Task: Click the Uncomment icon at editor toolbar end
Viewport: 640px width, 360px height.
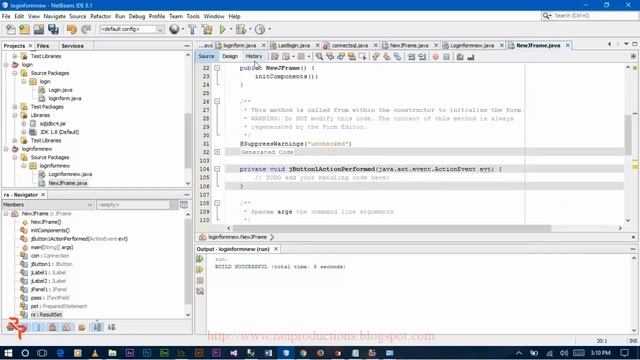Action: (x=471, y=57)
